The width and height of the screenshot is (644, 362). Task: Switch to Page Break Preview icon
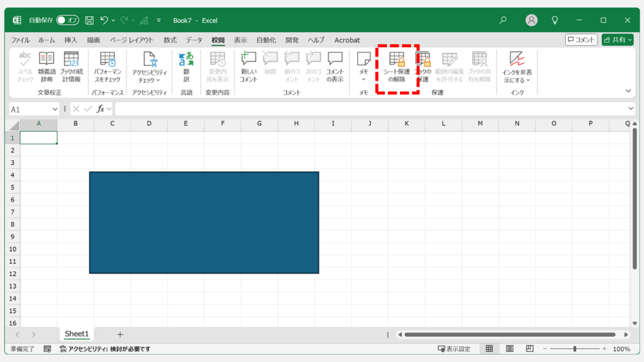click(530, 348)
